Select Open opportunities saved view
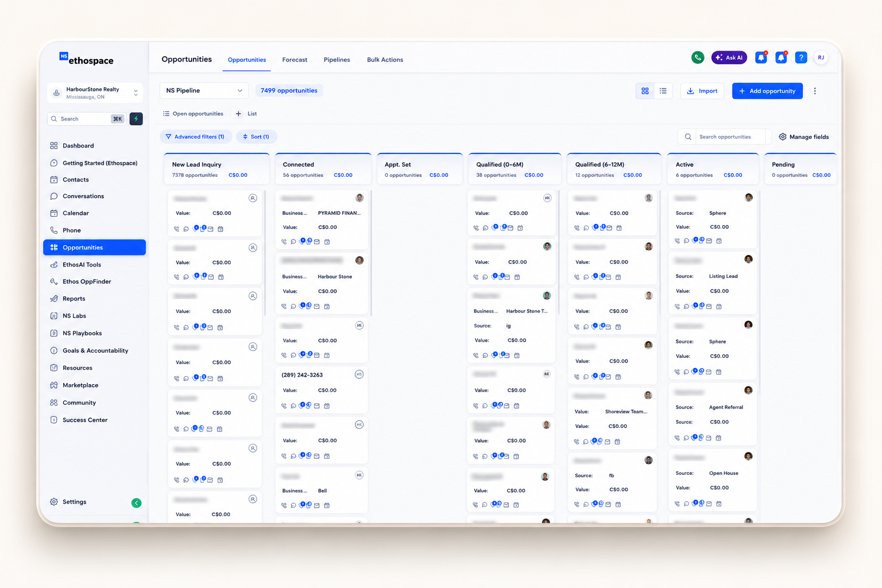The image size is (882, 588). (193, 114)
